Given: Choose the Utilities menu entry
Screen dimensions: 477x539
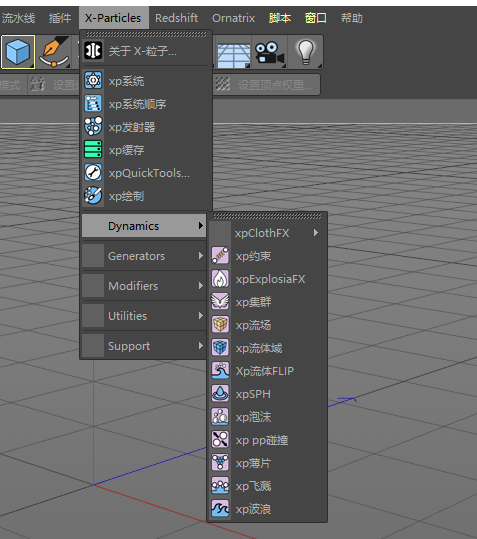Looking at the screenshot, I should point(144,315).
